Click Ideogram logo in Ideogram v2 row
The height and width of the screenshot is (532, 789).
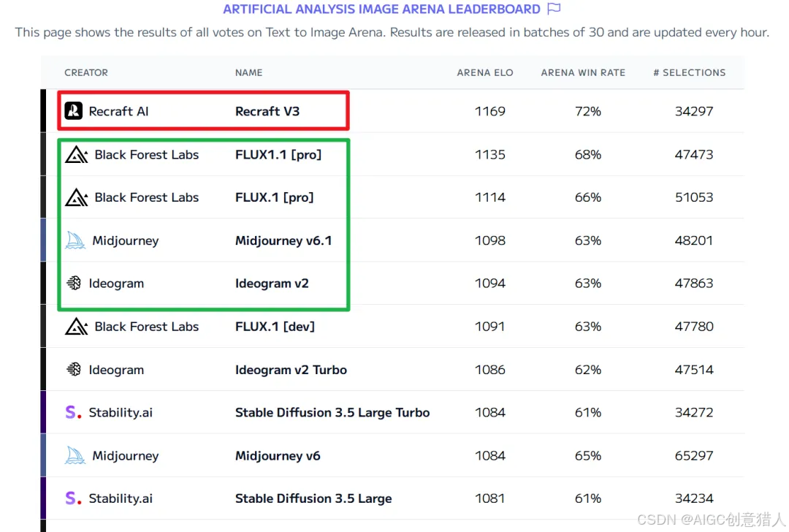74,284
